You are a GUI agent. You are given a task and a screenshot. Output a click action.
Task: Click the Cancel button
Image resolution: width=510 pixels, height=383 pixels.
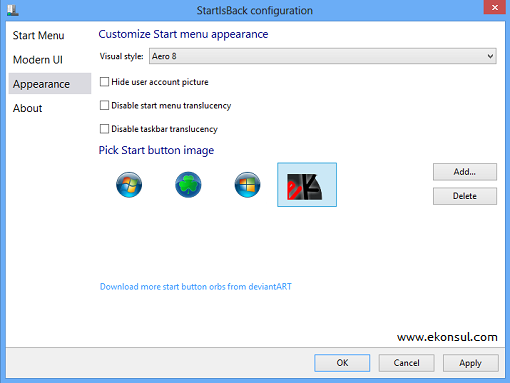406,363
